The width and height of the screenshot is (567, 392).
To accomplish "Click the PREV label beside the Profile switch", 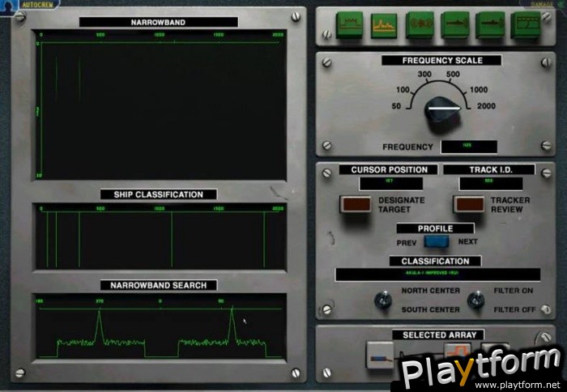I will [407, 243].
